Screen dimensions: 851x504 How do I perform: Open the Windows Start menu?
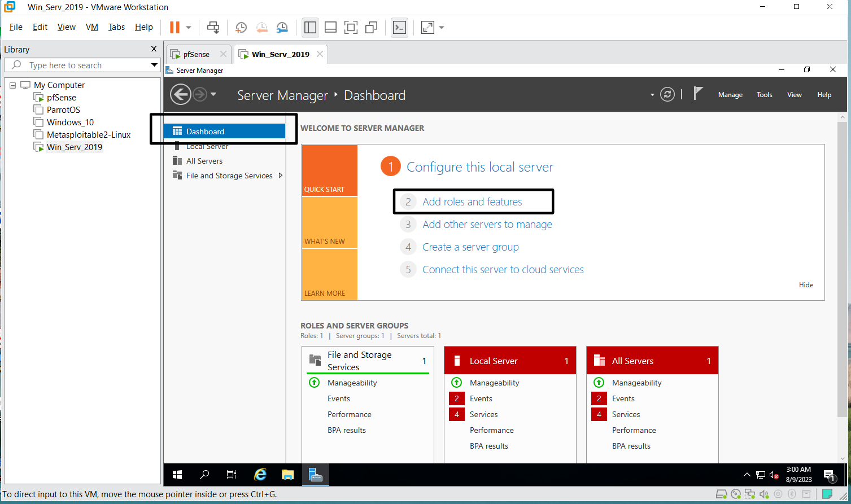(177, 475)
